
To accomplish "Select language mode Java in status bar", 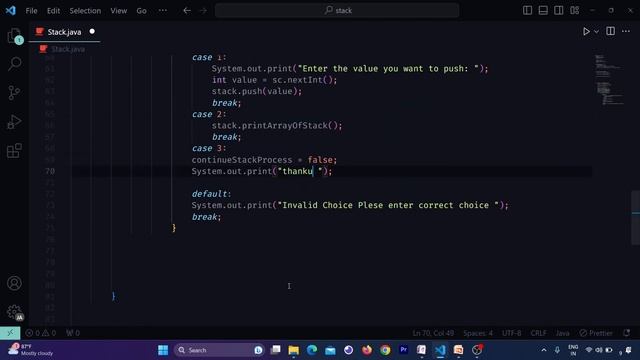I will point(562,333).
